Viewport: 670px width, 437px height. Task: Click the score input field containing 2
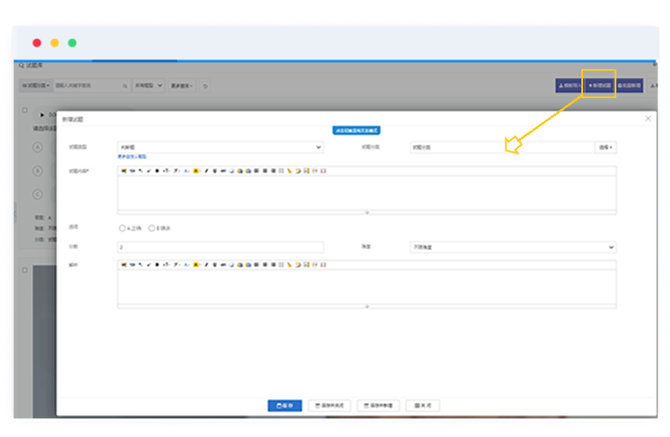coord(220,247)
